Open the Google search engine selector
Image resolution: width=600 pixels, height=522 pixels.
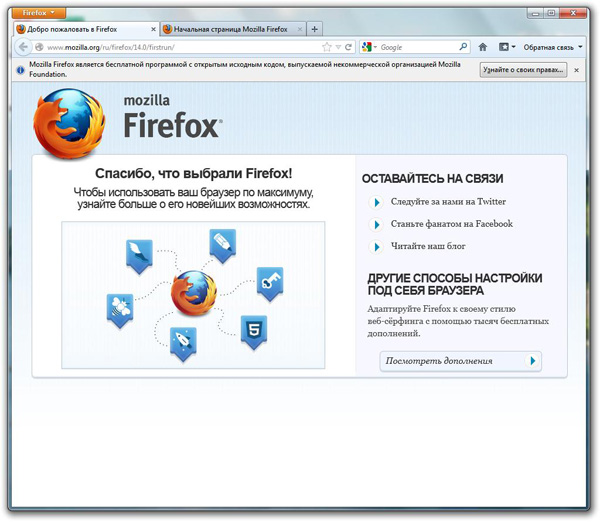pos(369,47)
